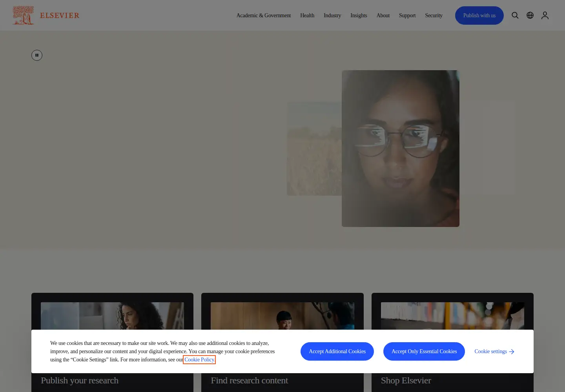Image resolution: width=565 pixels, height=392 pixels.
Task: Open the search magnifier icon
Action: (x=515, y=15)
